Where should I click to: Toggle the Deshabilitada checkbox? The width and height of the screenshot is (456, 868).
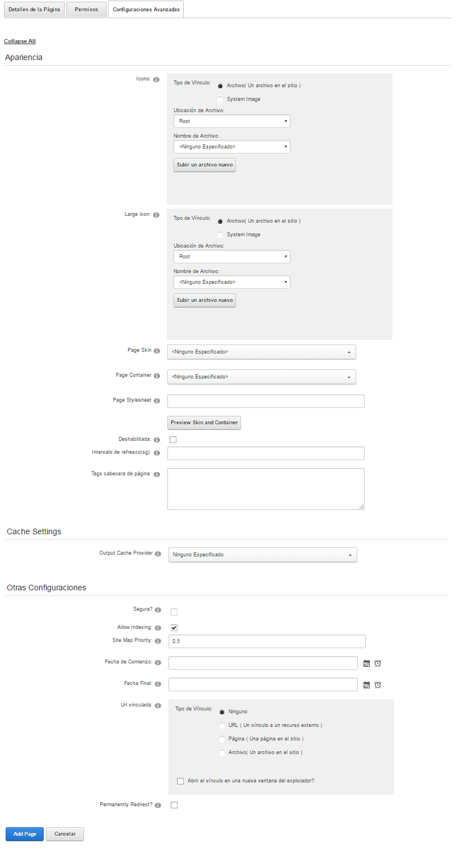click(173, 440)
